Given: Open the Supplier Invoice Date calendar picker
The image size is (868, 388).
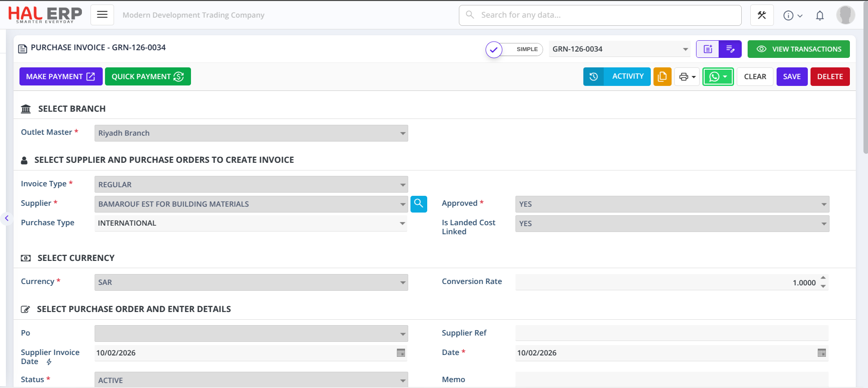Looking at the screenshot, I should coord(401,353).
